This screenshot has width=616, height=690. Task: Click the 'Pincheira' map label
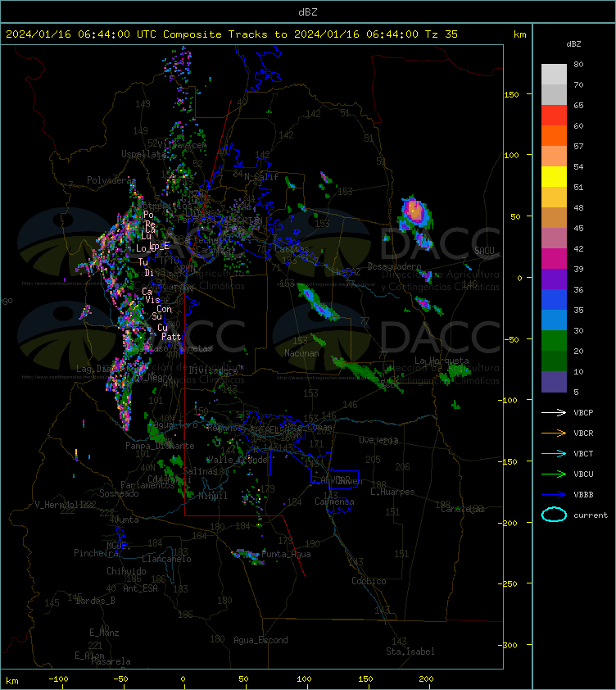pos(96,552)
